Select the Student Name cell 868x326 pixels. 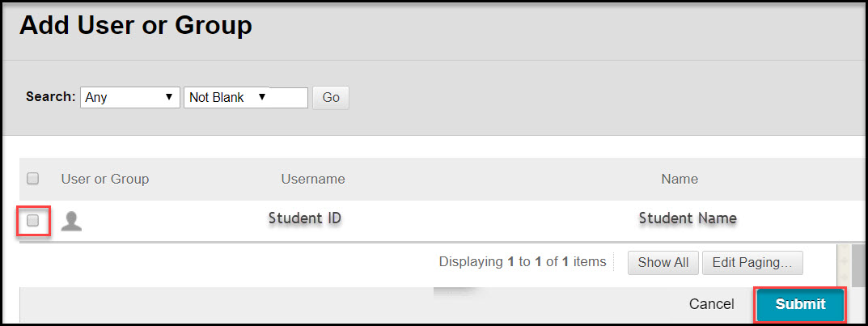pyautogui.click(x=688, y=218)
